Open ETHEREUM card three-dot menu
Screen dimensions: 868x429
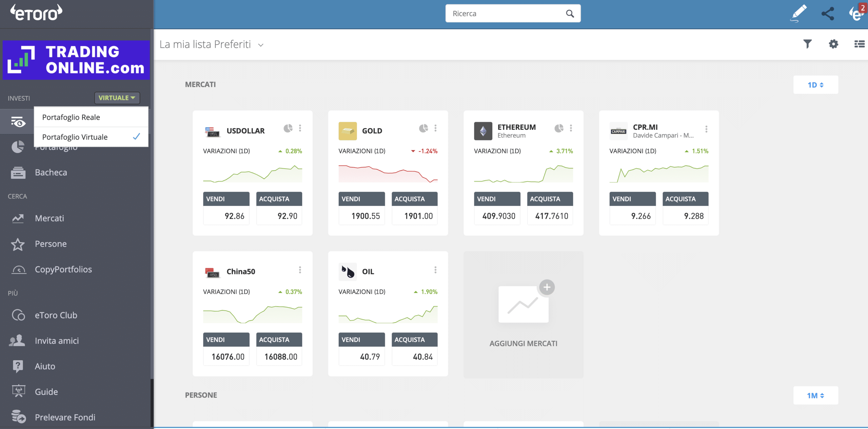tap(571, 128)
